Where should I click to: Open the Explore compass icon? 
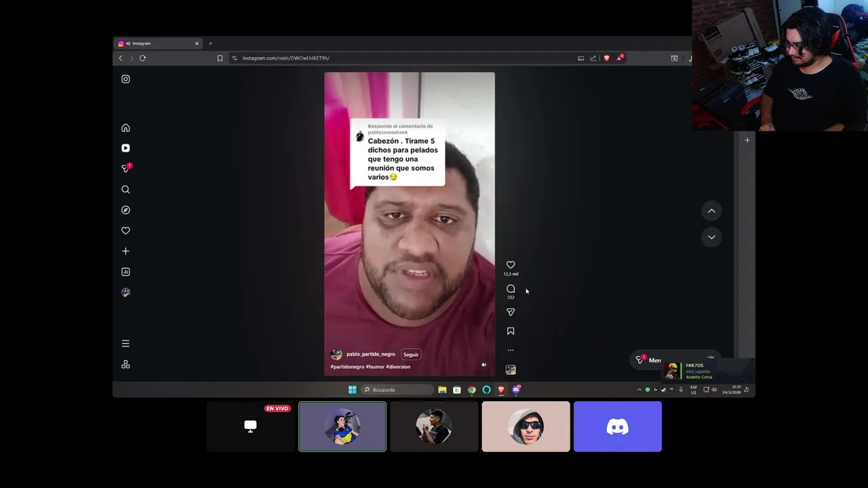[x=125, y=210]
